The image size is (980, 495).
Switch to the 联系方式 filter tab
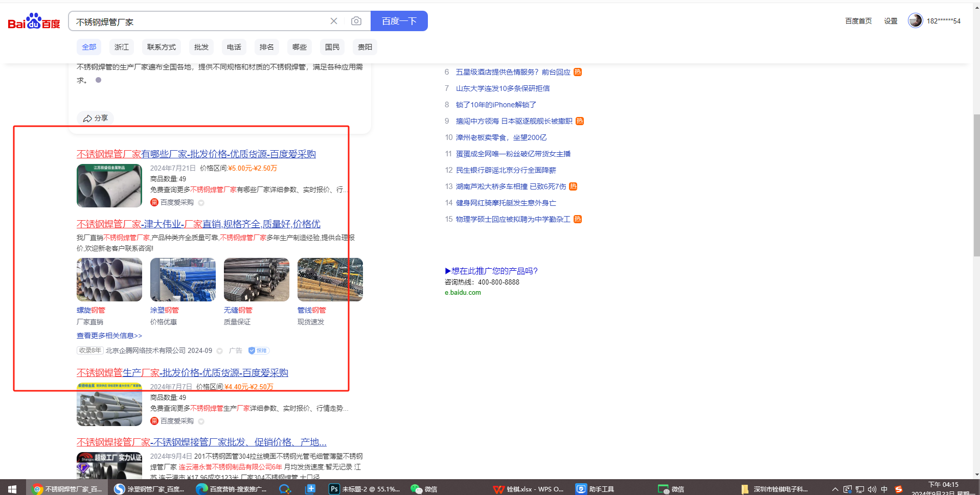coord(161,47)
